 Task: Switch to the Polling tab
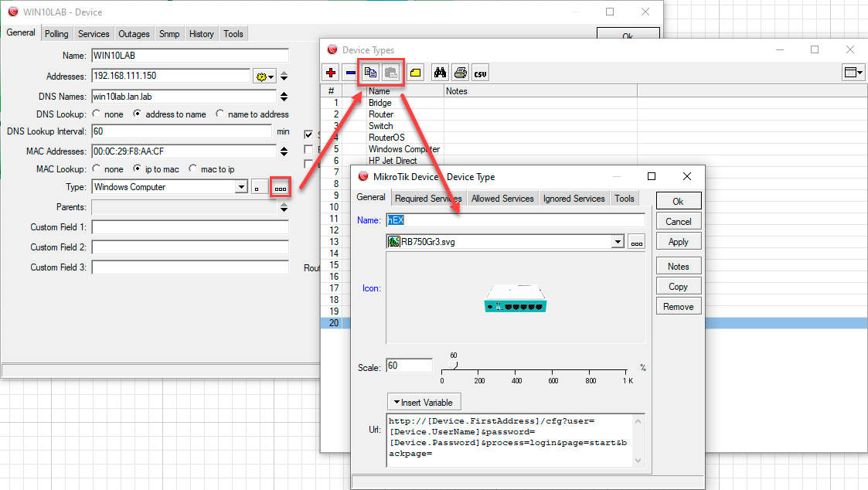[x=56, y=34]
